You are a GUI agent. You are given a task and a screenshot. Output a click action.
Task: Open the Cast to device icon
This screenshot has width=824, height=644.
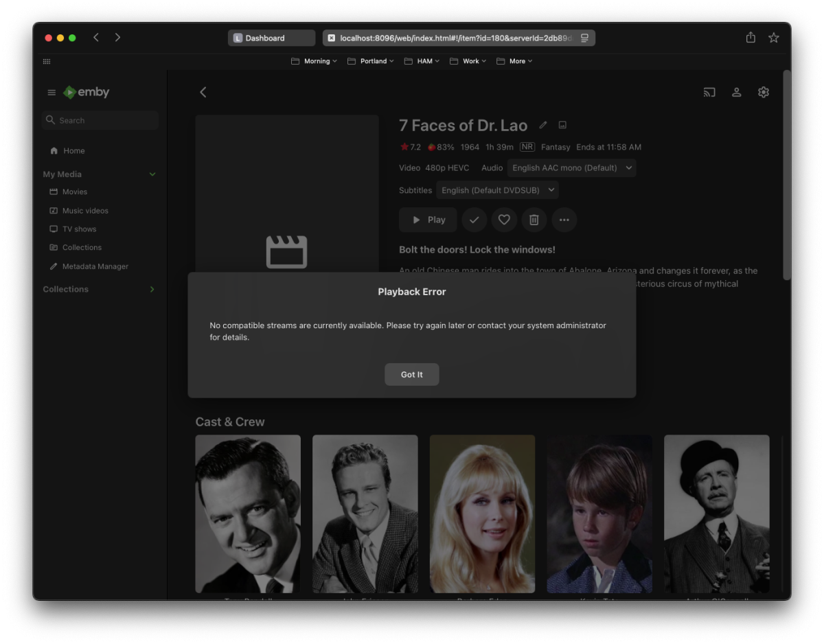tap(709, 91)
